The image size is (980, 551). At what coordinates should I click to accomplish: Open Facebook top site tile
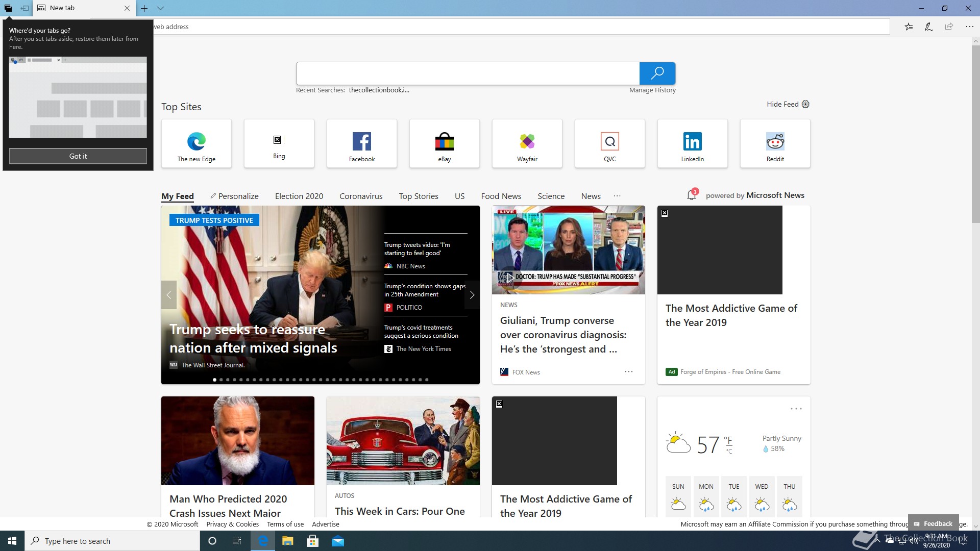[x=362, y=143]
